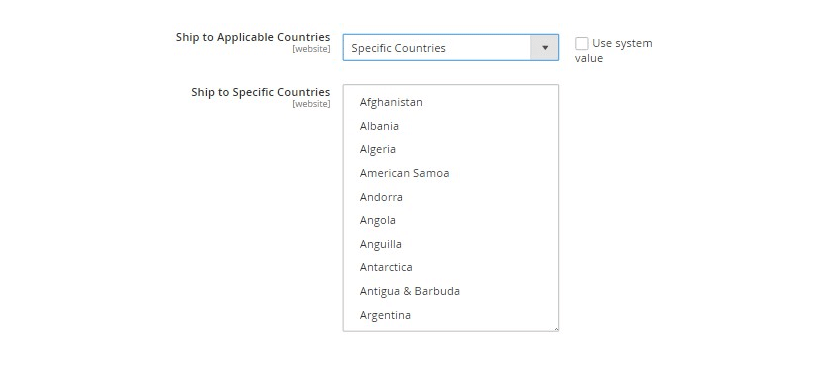837x369 pixels.
Task: Choose Argentina from the list
Action: click(385, 315)
